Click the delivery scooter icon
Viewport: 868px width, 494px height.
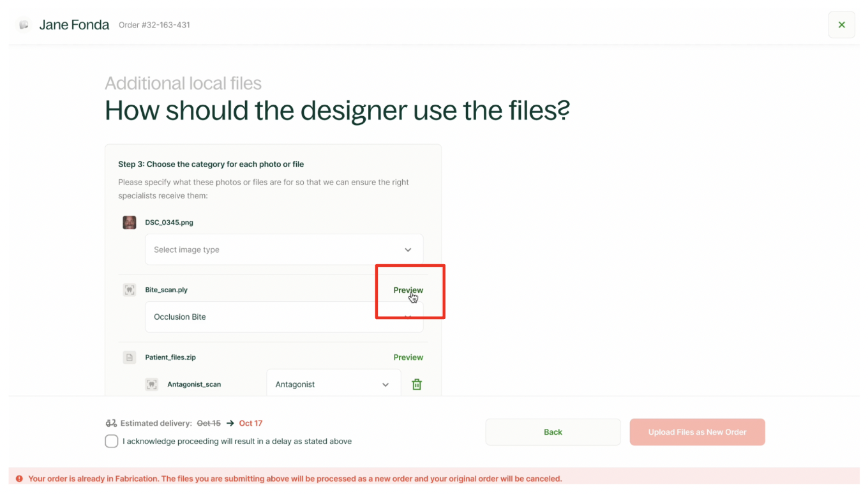click(111, 423)
